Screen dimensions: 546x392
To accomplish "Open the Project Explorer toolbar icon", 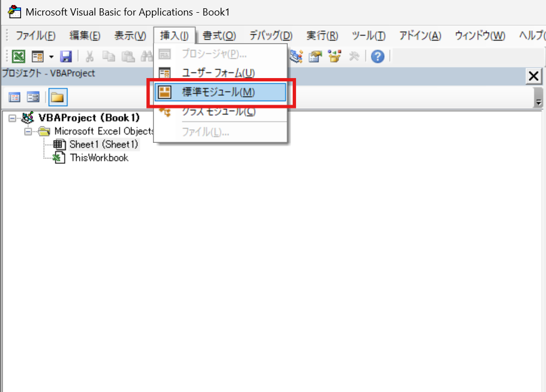I will click(x=296, y=56).
